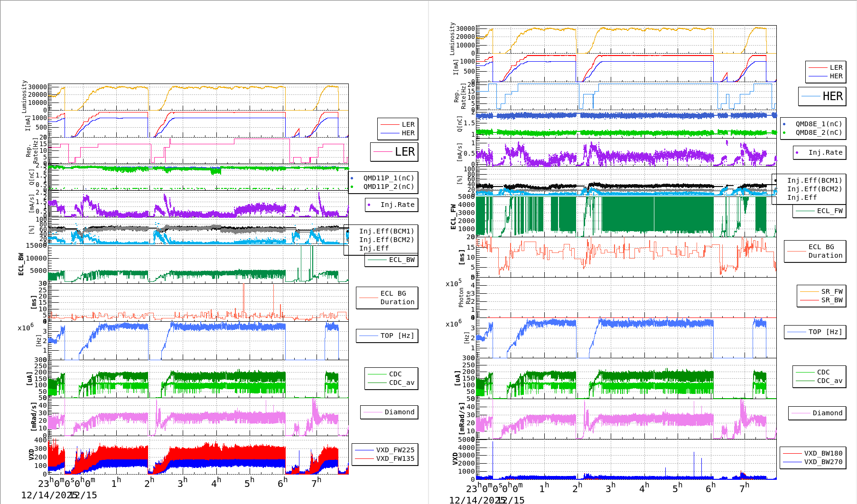Screen dimensions: 857x504
Task: Click the Inj.Eff(BCM2) label in right plot
Action: coord(814,189)
